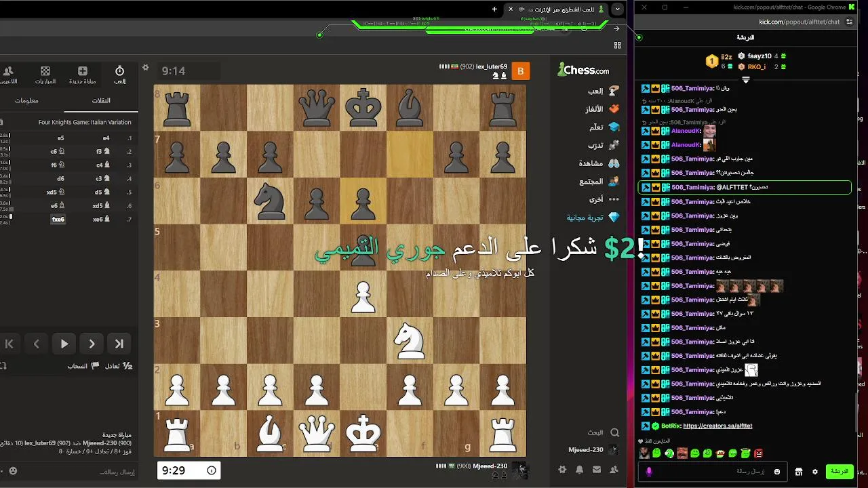Click white move xe6 in row 7
868x488 pixels.
pos(102,220)
